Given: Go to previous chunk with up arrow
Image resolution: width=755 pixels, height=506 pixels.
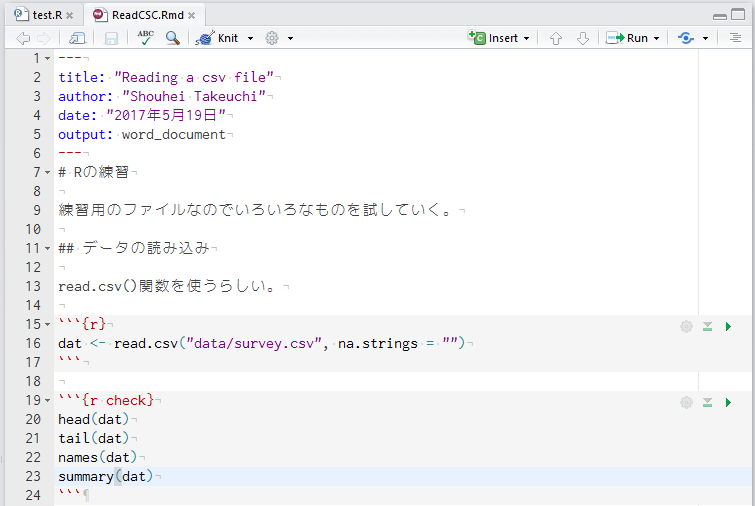Looking at the screenshot, I should [556, 38].
